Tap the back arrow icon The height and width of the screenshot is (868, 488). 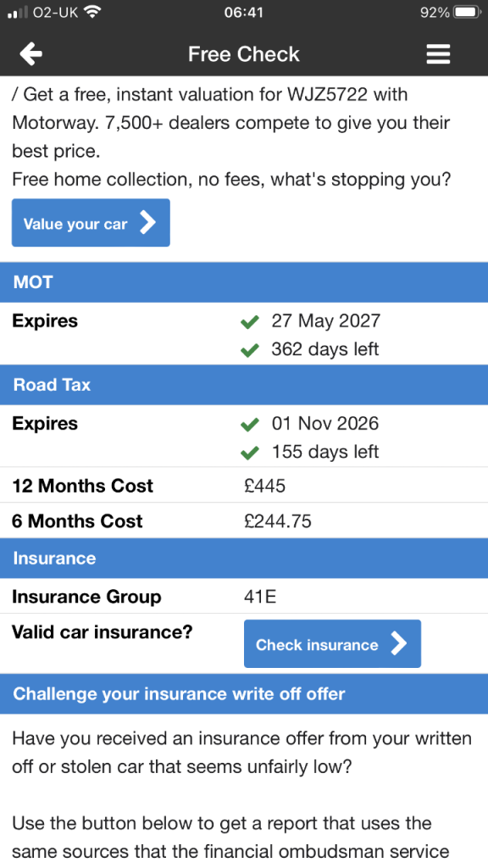31,54
